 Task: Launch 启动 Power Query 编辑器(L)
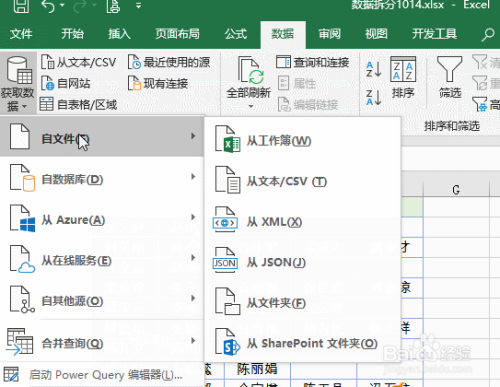(x=102, y=375)
